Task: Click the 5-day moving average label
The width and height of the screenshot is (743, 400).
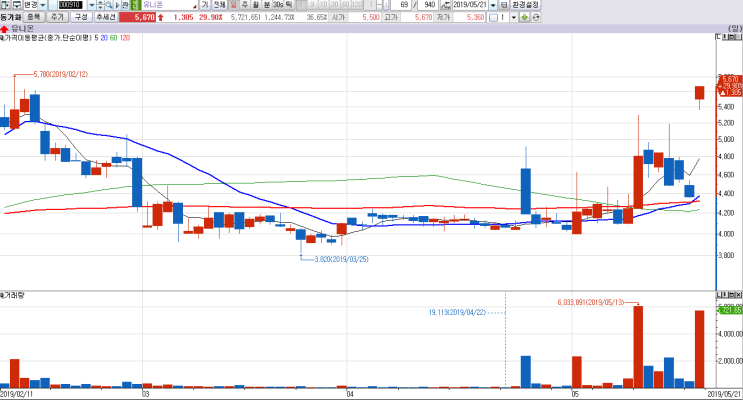Action: tap(96, 38)
